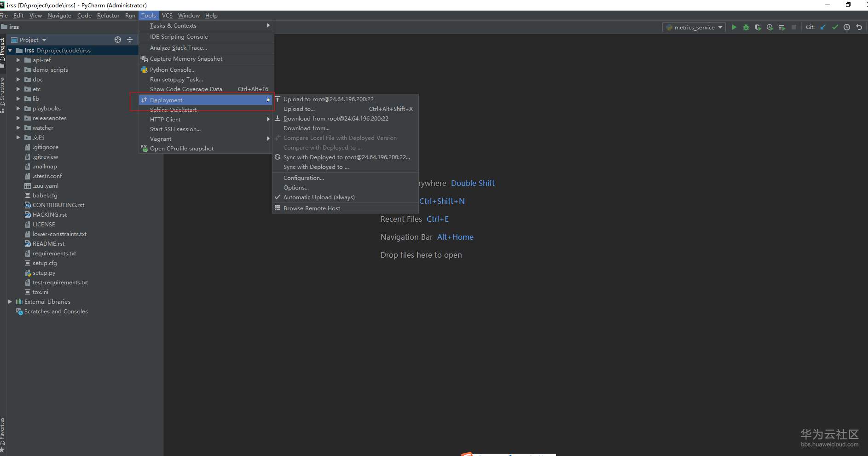Expand the External Libraries node
868x456 pixels.
pyautogui.click(x=10, y=301)
